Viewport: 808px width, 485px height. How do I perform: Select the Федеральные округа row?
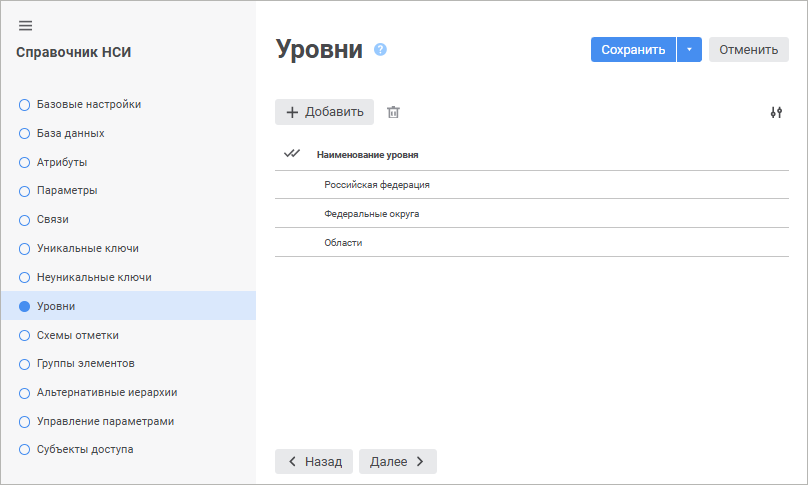click(532, 213)
